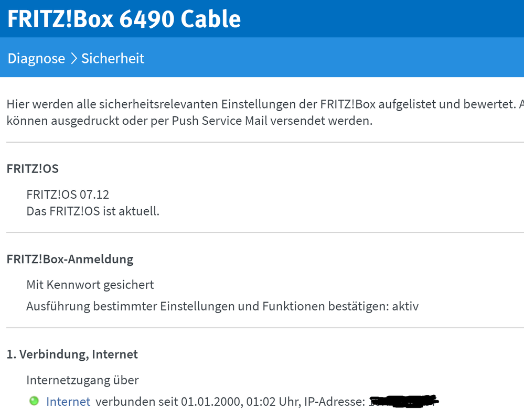Click the FRITZ!Box-Anmeldung section heading

point(70,259)
